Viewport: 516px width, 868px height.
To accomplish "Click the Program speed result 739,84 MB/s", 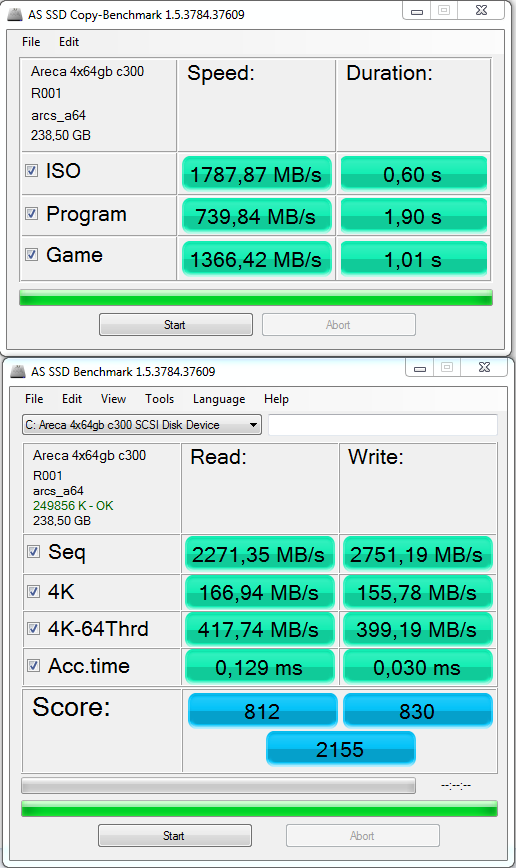I will [256, 216].
